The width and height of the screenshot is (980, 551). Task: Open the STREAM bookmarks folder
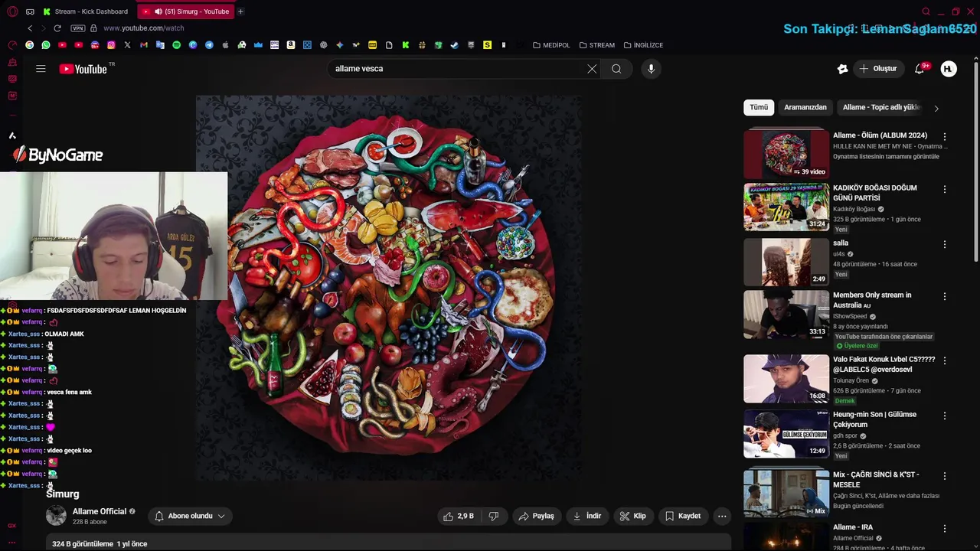pyautogui.click(x=597, y=45)
